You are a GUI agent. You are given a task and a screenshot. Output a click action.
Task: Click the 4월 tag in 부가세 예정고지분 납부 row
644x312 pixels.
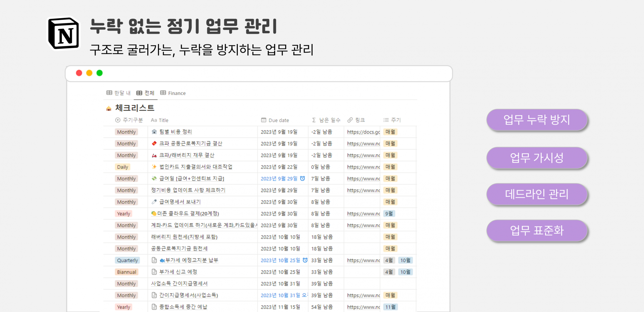(x=389, y=260)
